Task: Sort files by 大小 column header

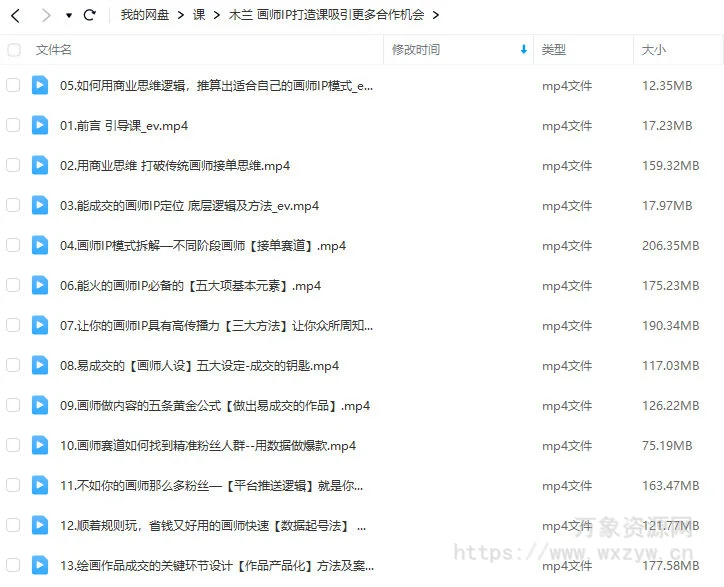Action: coord(653,49)
